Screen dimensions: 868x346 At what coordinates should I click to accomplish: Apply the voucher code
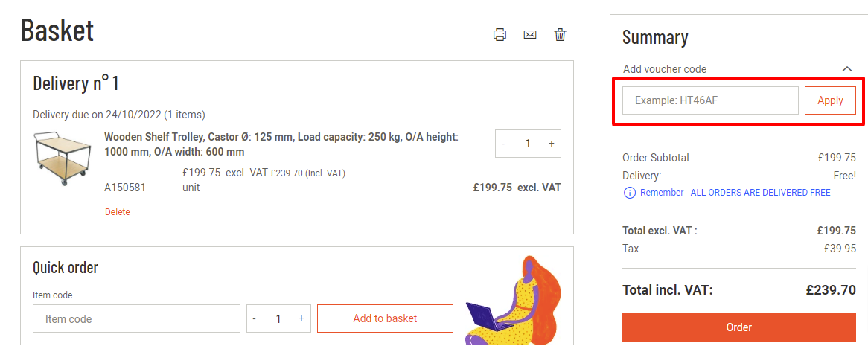pyautogui.click(x=830, y=100)
